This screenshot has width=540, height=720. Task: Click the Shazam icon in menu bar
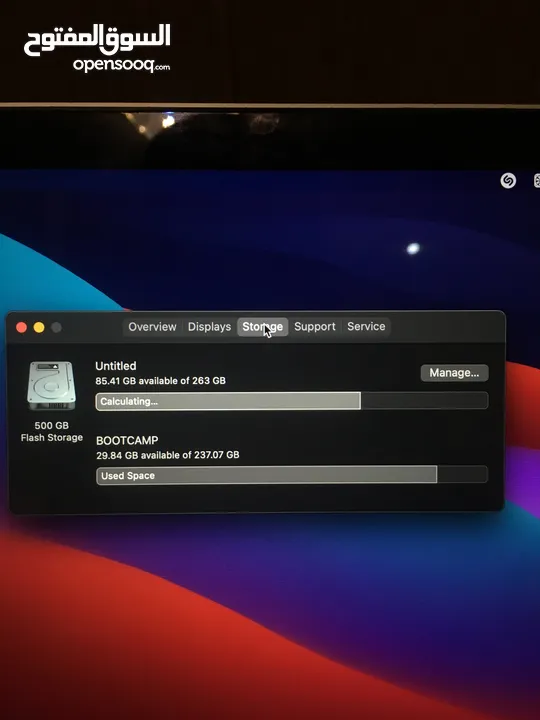tap(508, 180)
